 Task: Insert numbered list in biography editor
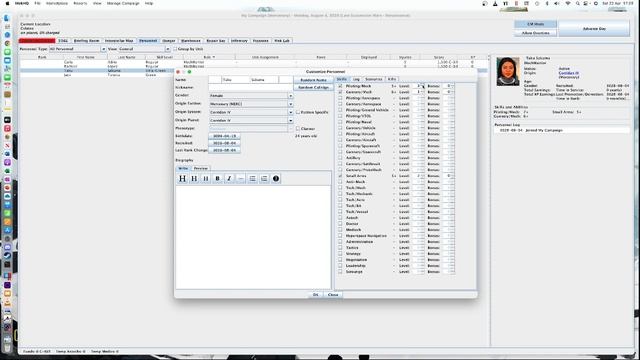[x=264, y=178]
